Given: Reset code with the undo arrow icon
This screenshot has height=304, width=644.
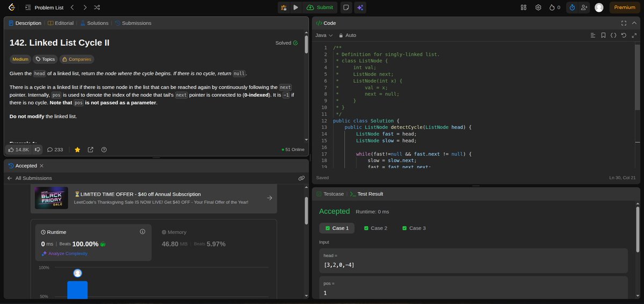Looking at the screenshot, I should pos(624,35).
